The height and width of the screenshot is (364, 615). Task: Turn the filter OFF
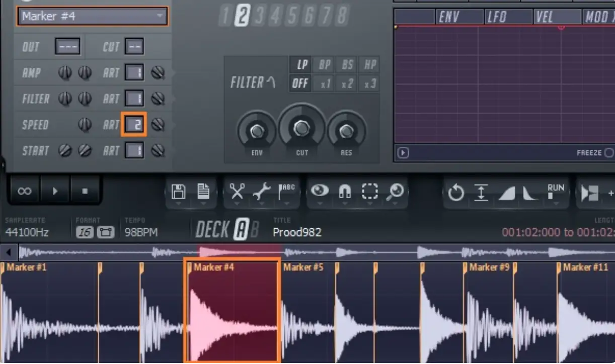(x=300, y=83)
